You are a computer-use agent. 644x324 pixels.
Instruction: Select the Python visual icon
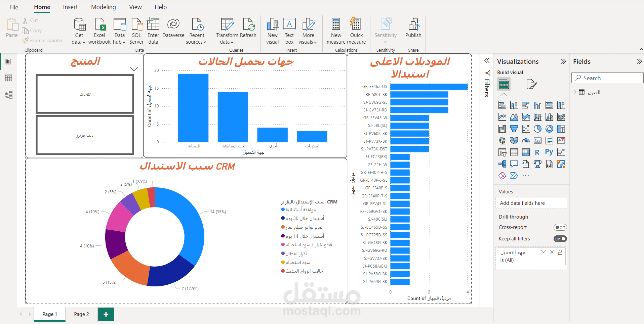[549, 152]
